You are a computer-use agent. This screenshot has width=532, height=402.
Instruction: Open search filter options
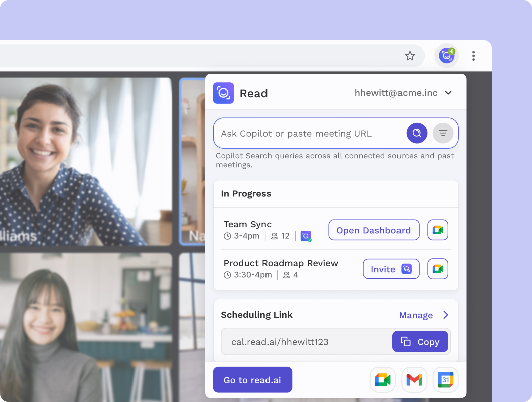coord(443,133)
